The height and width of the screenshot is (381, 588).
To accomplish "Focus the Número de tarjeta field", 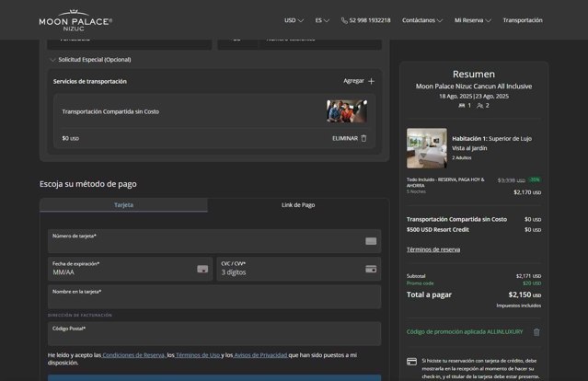I will [x=214, y=241].
